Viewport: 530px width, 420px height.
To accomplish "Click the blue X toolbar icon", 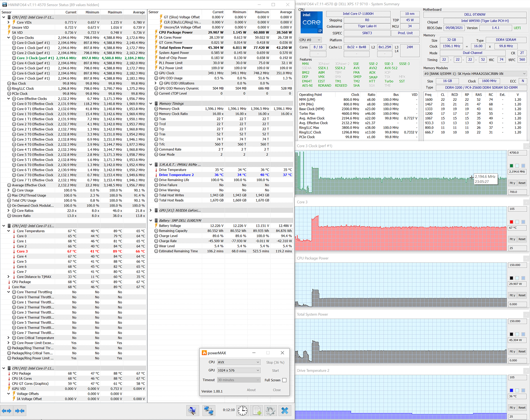I will coord(285,411).
